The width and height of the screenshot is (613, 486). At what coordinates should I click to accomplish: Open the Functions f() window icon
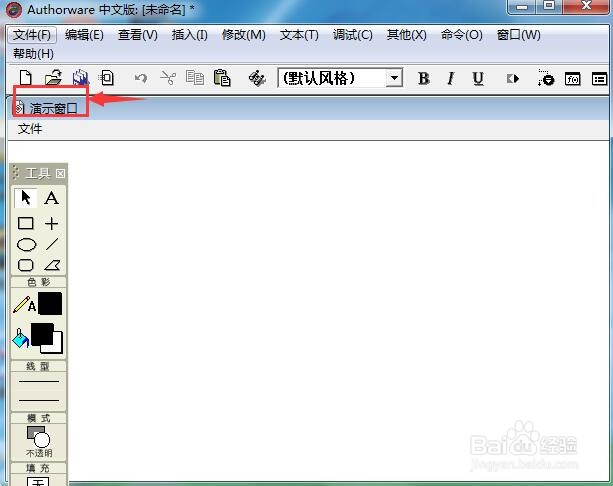[572, 79]
